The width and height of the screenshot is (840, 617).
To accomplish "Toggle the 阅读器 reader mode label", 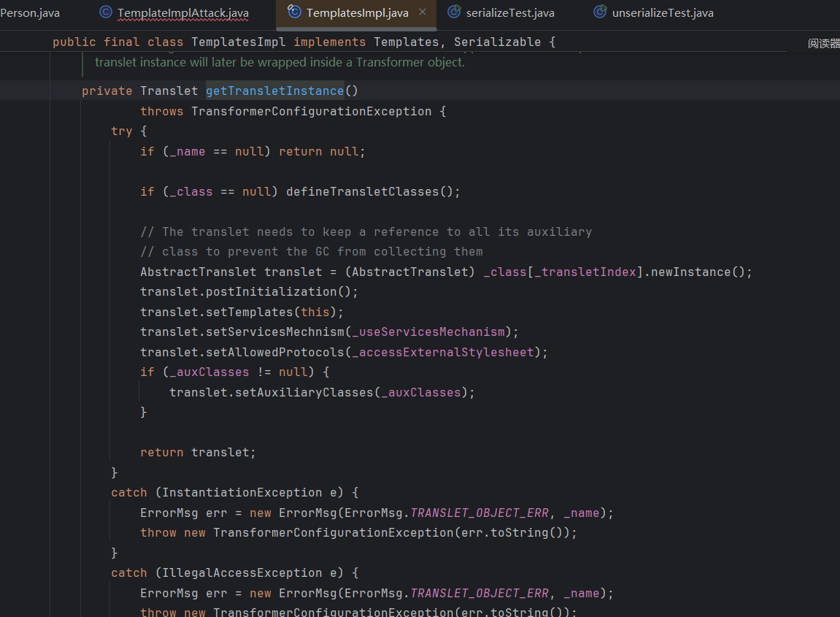I will pyautogui.click(x=823, y=43).
